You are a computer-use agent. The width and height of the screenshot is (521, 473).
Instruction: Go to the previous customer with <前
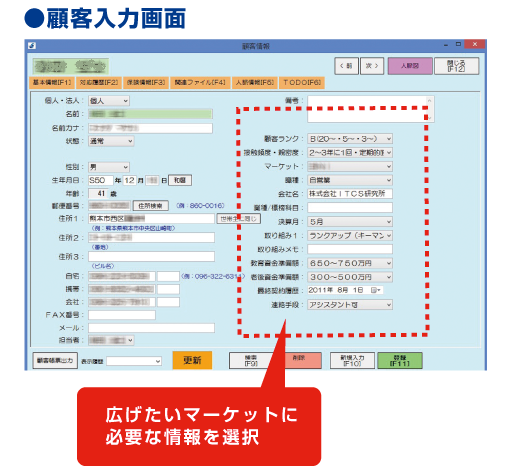coord(346,66)
